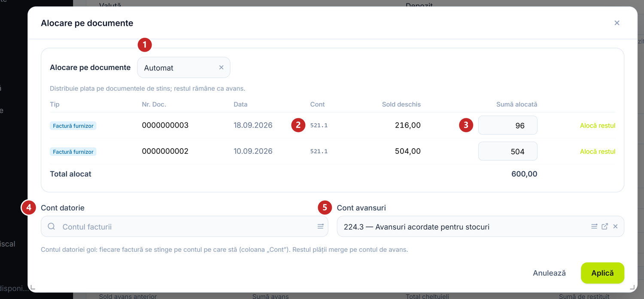Click the Cont avansuri field label
Screen dimensions: 644x299
pos(361,208)
